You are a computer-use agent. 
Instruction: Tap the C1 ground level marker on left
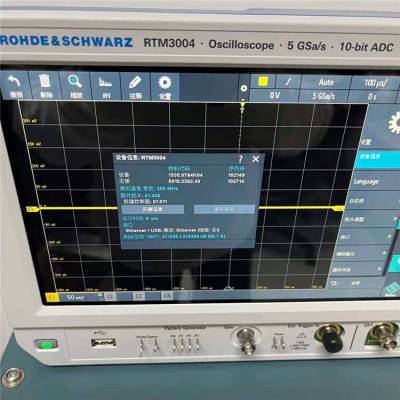pos(32,209)
